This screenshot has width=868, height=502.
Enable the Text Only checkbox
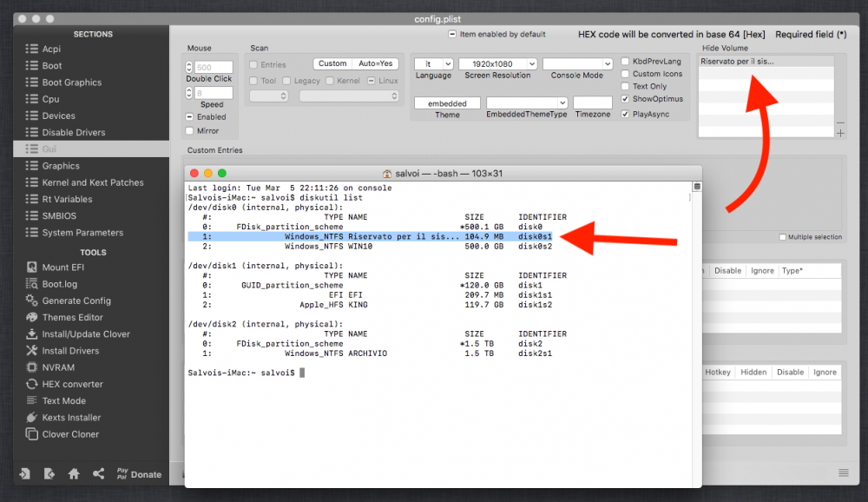625,86
